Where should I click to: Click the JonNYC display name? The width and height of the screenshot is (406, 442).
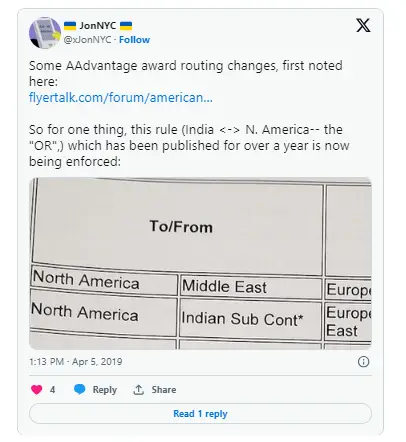[98, 26]
